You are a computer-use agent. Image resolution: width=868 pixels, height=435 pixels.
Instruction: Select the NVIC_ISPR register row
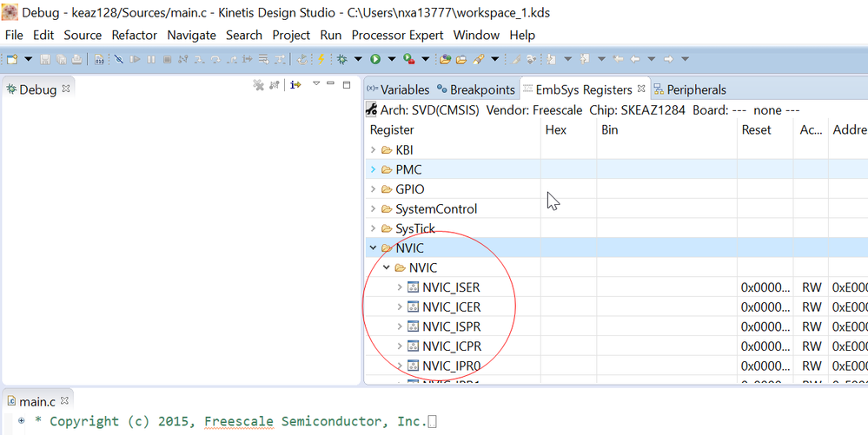(616, 326)
